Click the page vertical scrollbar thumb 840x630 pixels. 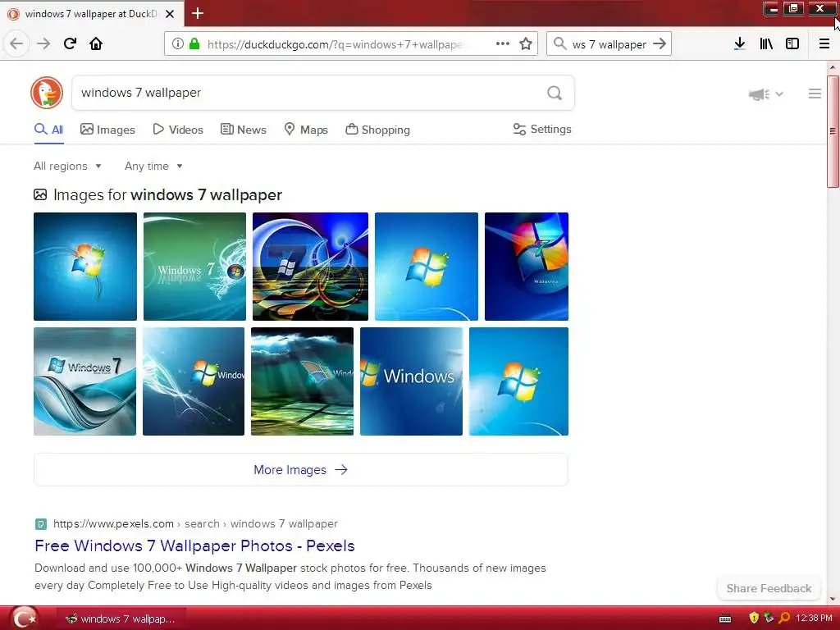click(x=833, y=132)
